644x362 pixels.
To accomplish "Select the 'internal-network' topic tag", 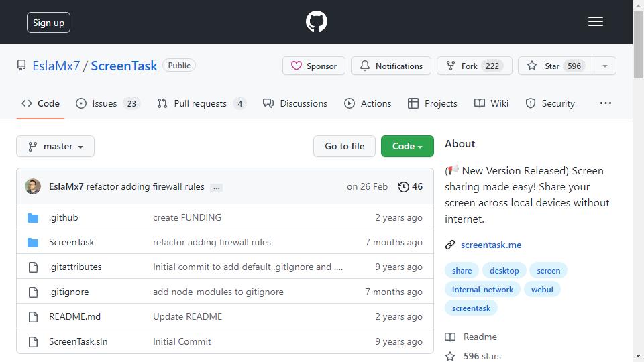I will coord(482,290).
